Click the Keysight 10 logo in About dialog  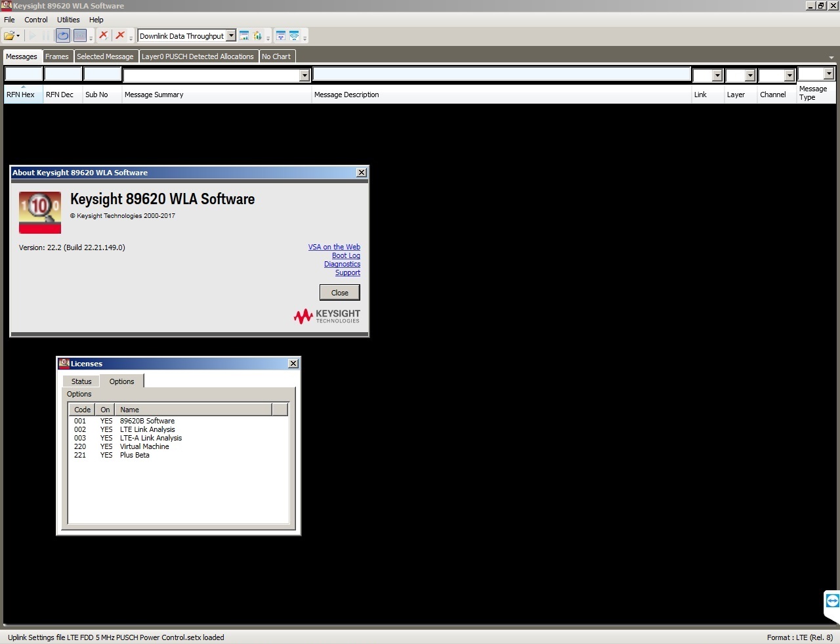coord(40,212)
